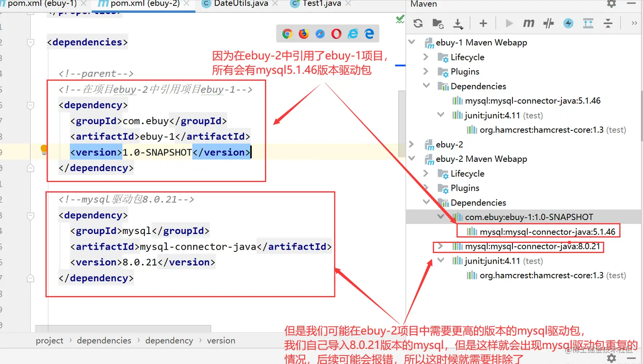Open the file in Edge browser

[369, 34]
